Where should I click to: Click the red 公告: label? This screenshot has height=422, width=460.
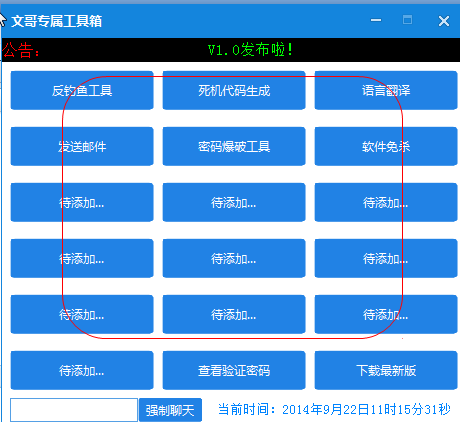click(21, 50)
